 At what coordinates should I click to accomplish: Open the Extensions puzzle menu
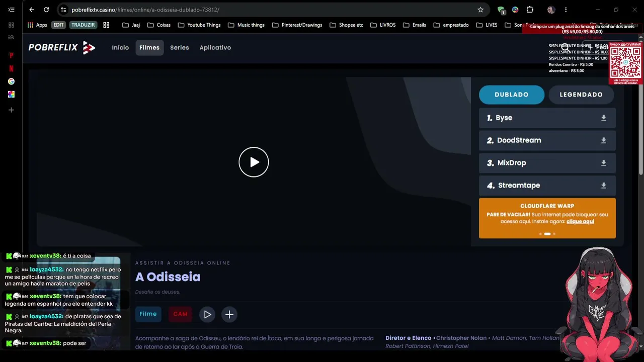point(530,10)
